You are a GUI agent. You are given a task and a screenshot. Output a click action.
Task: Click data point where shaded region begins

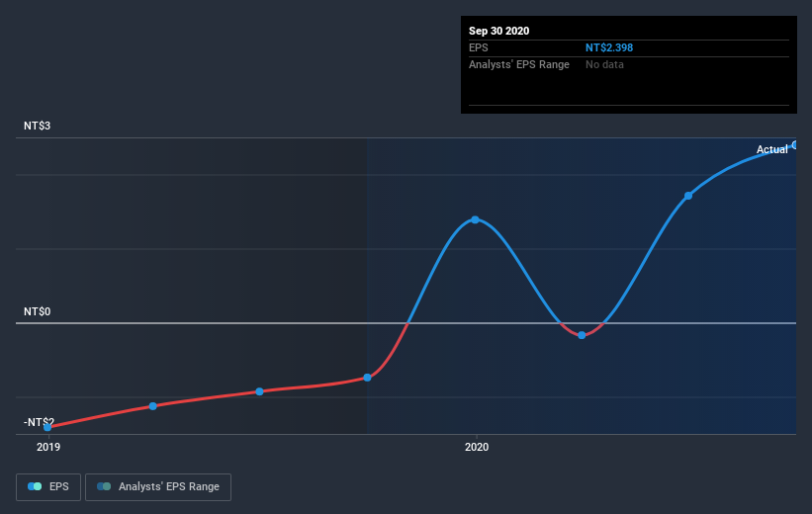pyautogui.click(x=367, y=378)
